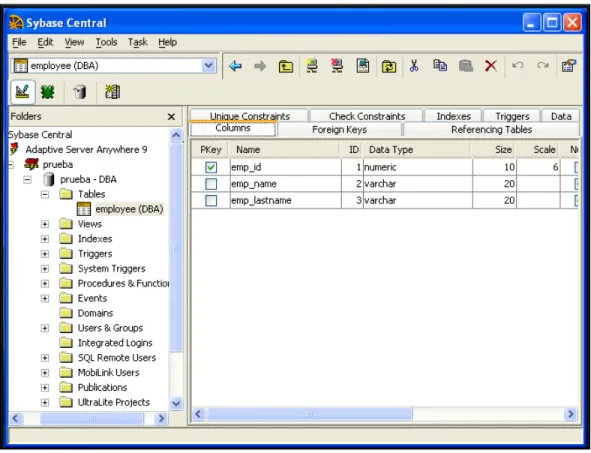This screenshot has width=591, height=453.
Task: Expand the Indexes folder node
Action: tap(45, 239)
